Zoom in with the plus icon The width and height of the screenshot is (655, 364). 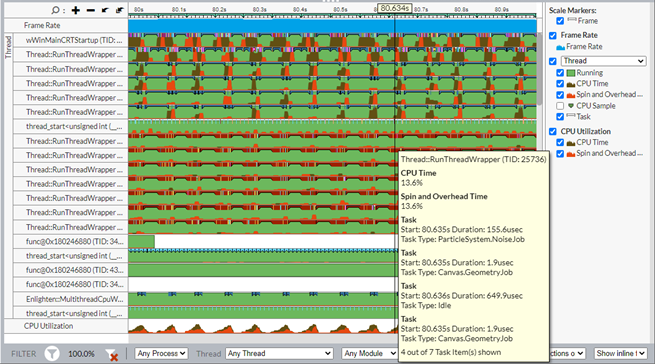(76, 10)
